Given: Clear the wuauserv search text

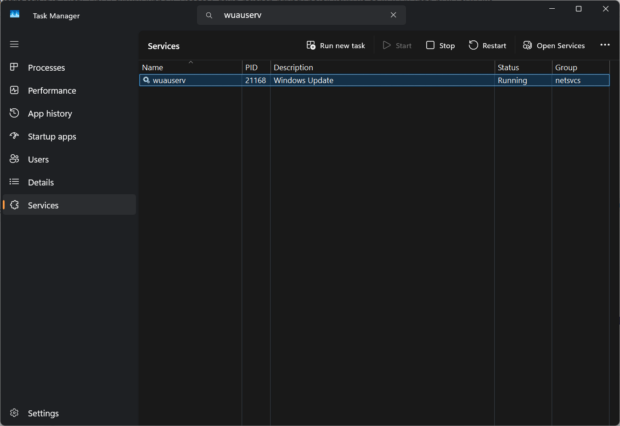Looking at the screenshot, I should click(x=393, y=15).
